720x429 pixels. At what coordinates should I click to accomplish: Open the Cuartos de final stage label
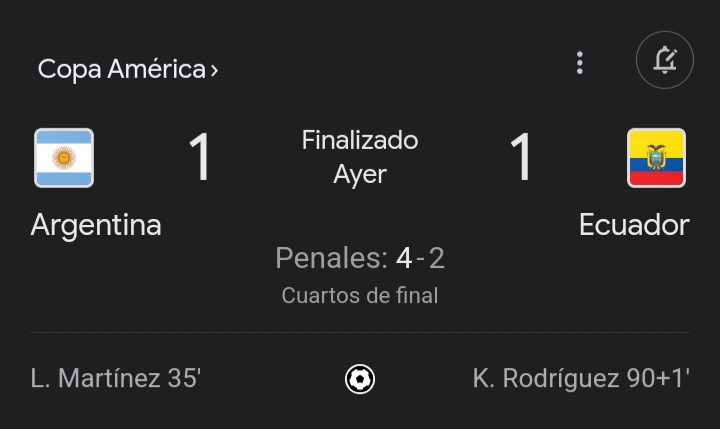(x=360, y=295)
